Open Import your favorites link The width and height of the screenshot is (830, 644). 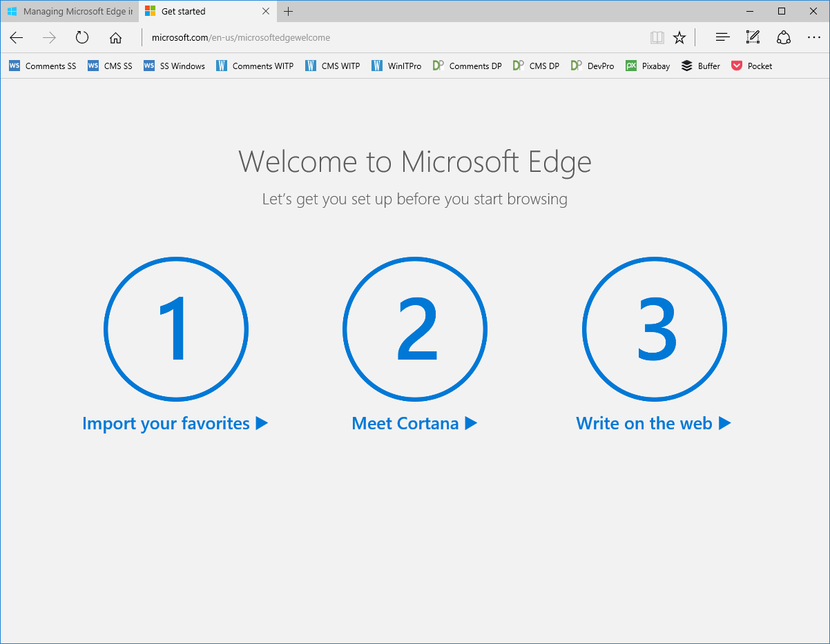tap(175, 423)
